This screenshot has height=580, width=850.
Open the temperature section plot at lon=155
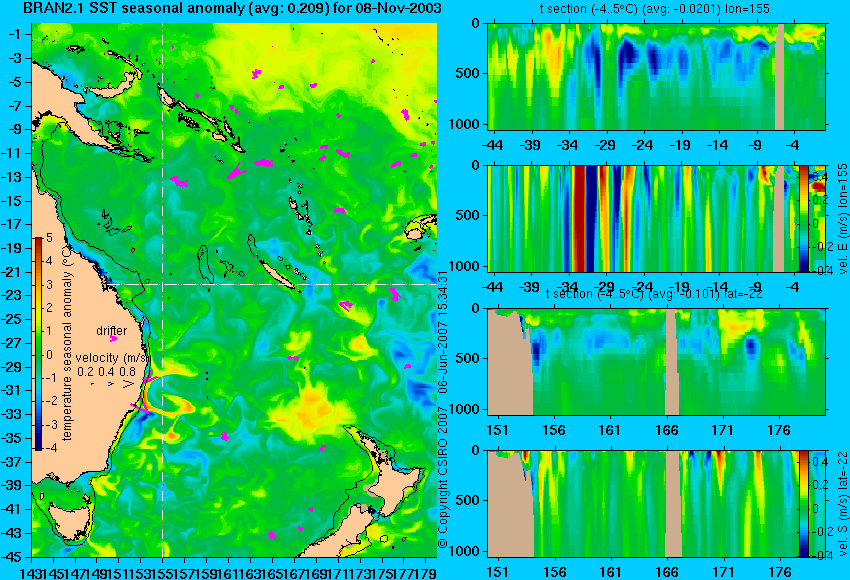[656, 76]
